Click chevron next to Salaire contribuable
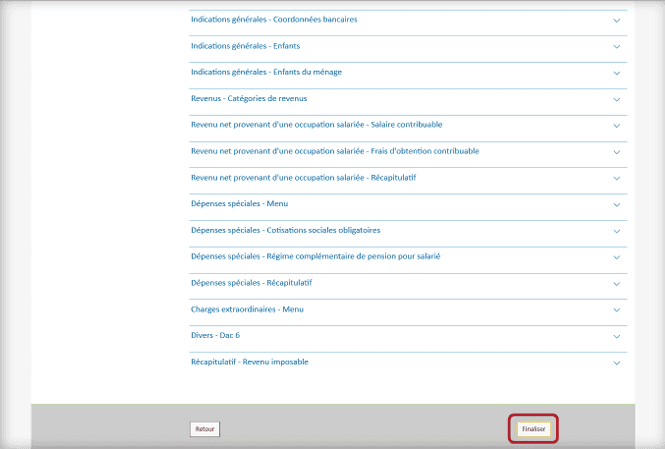Image resolution: width=665 pixels, height=449 pixels. [617, 126]
